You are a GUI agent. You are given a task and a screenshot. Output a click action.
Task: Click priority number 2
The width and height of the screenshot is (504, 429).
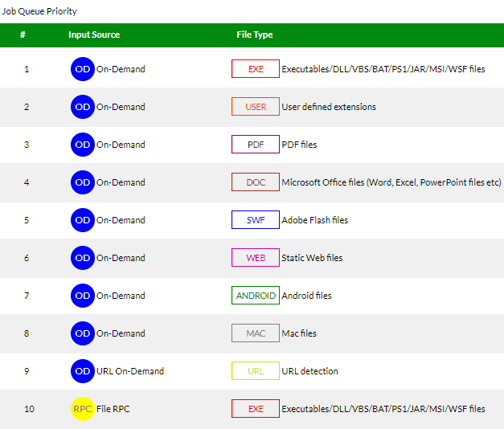click(27, 107)
